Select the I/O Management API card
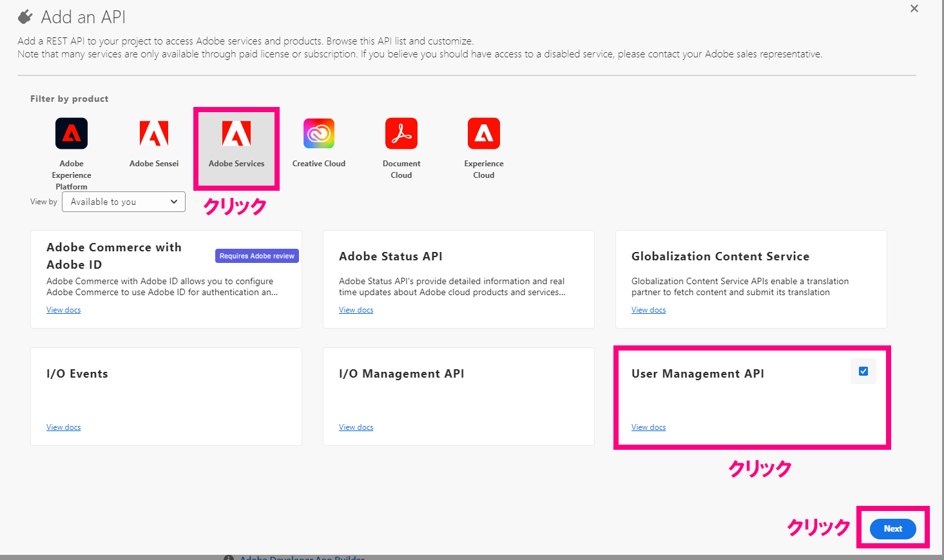Image resolution: width=944 pixels, height=560 pixels. [x=459, y=397]
